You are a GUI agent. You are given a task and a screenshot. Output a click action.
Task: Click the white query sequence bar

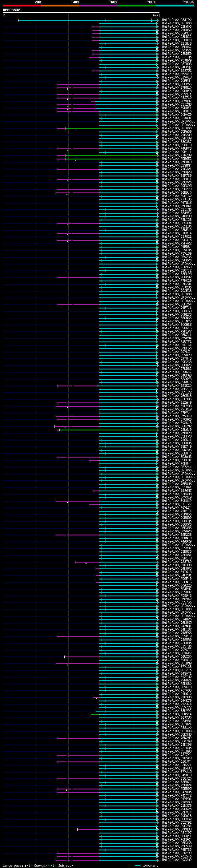(81, 13)
